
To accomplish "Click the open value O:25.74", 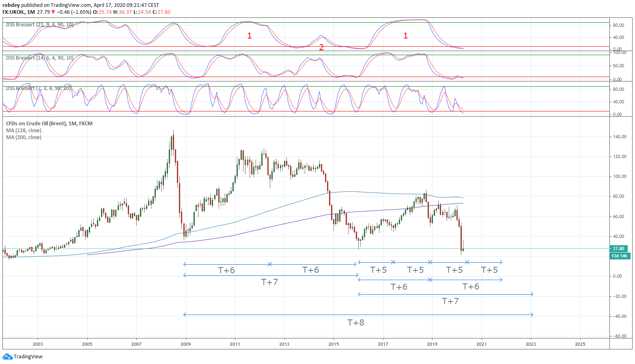I will [101, 12].
